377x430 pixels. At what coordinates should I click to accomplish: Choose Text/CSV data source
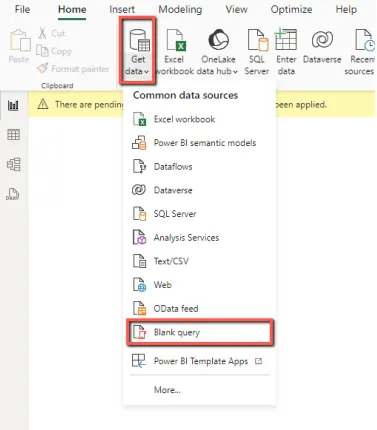tap(199, 261)
